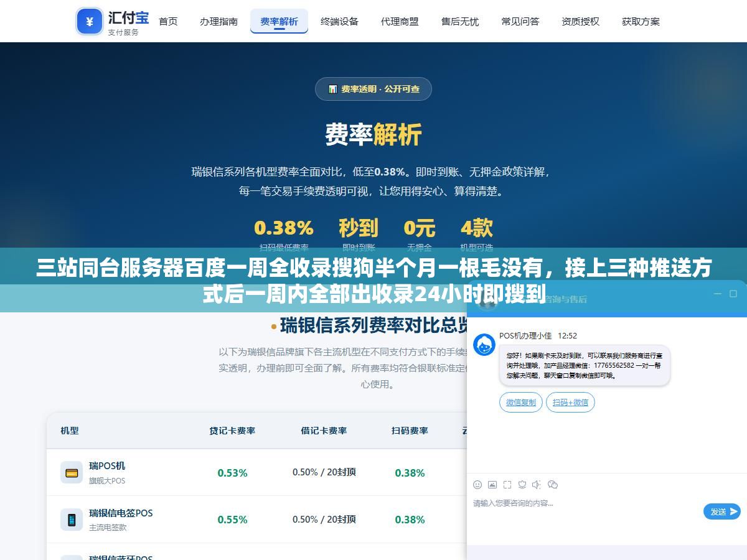Click the chat message bubble with WeChat number
747x560 pixels.
click(585, 365)
